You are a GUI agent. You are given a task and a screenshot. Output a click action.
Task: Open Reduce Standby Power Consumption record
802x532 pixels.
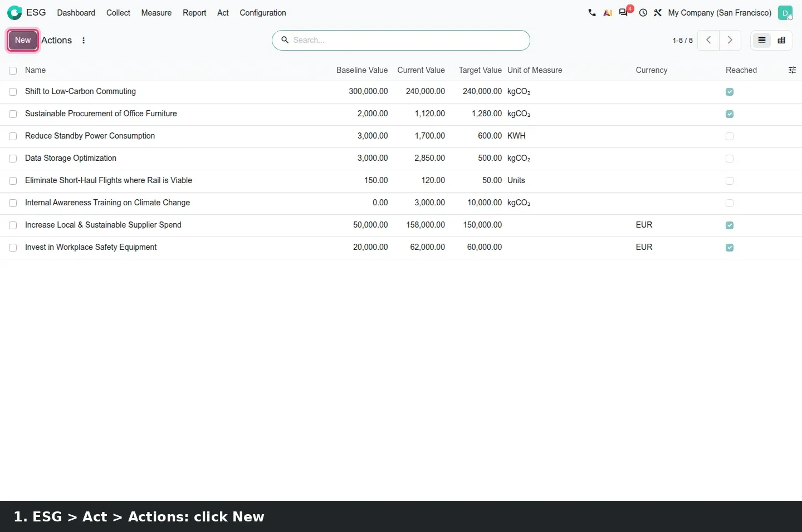point(90,136)
